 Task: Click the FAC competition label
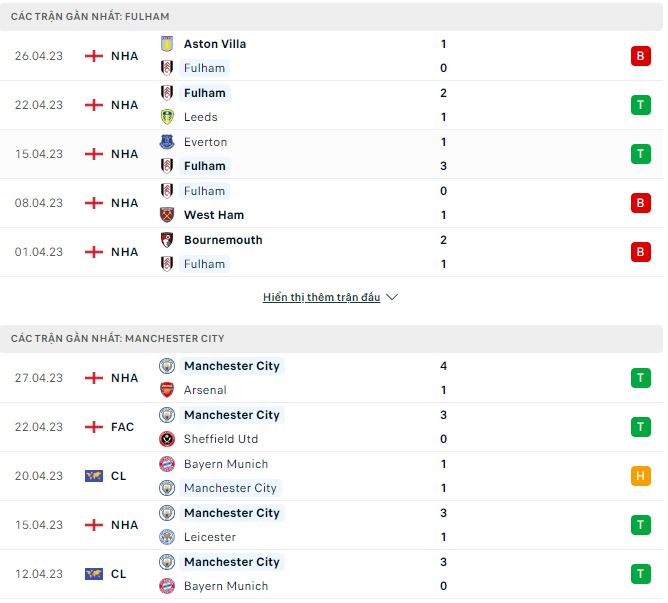[122, 427]
